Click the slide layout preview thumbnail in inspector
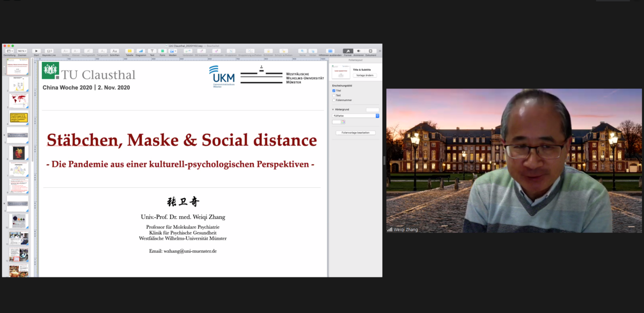 coord(341,72)
